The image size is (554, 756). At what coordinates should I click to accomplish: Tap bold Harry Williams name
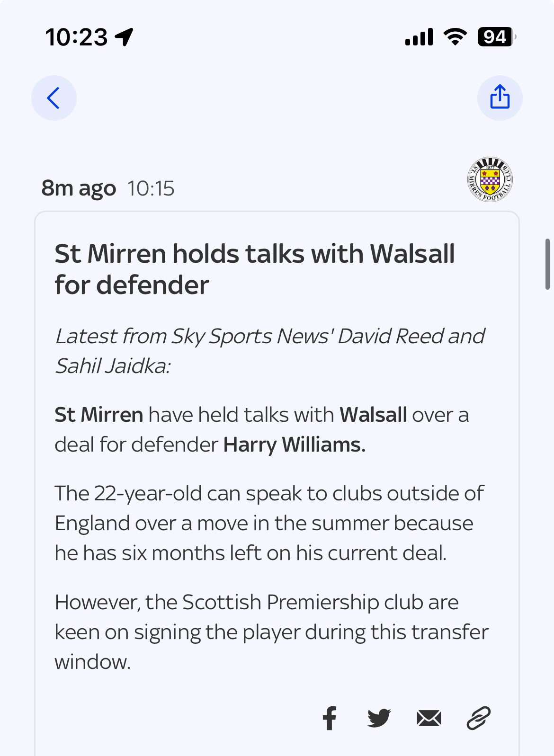pos(294,445)
